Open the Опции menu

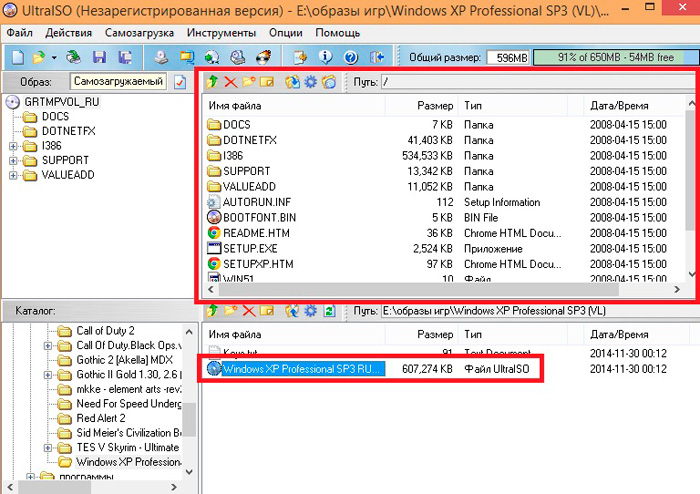[286, 33]
